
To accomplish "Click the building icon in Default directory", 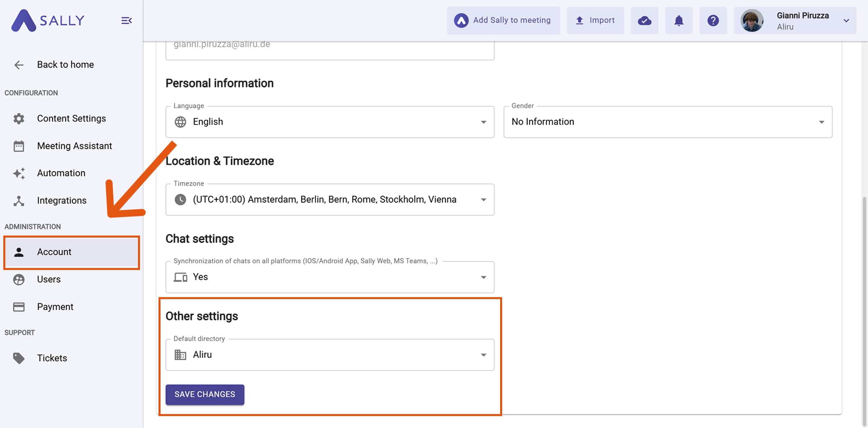I will click(180, 355).
